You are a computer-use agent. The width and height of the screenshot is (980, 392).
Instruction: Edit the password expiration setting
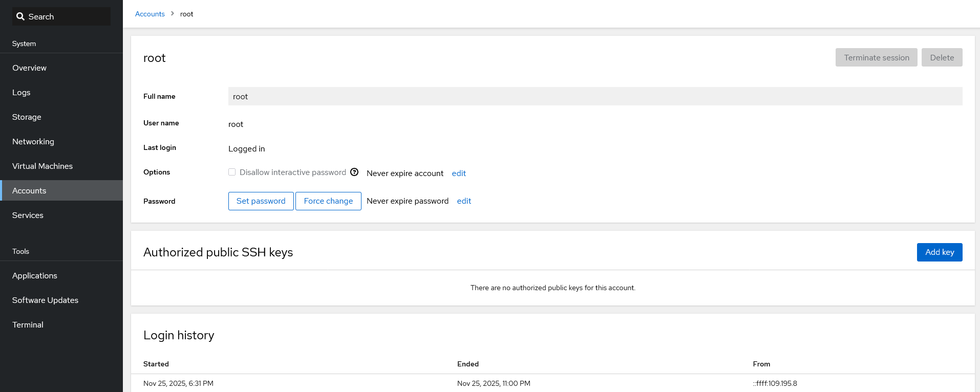[x=464, y=201]
